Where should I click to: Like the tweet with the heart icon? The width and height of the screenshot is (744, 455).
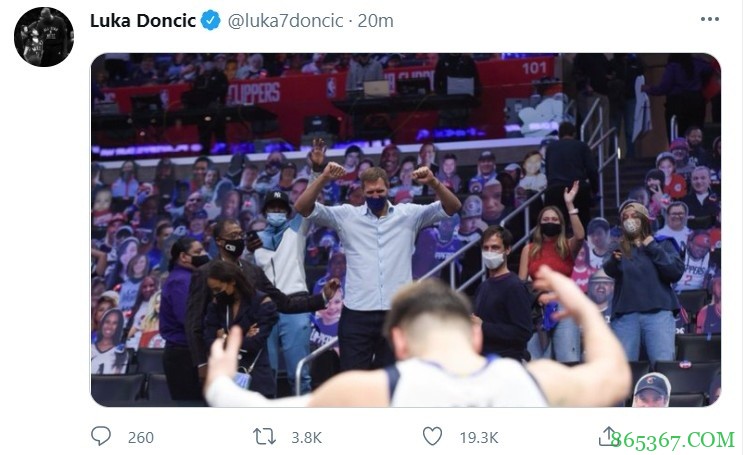click(x=432, y=437)
